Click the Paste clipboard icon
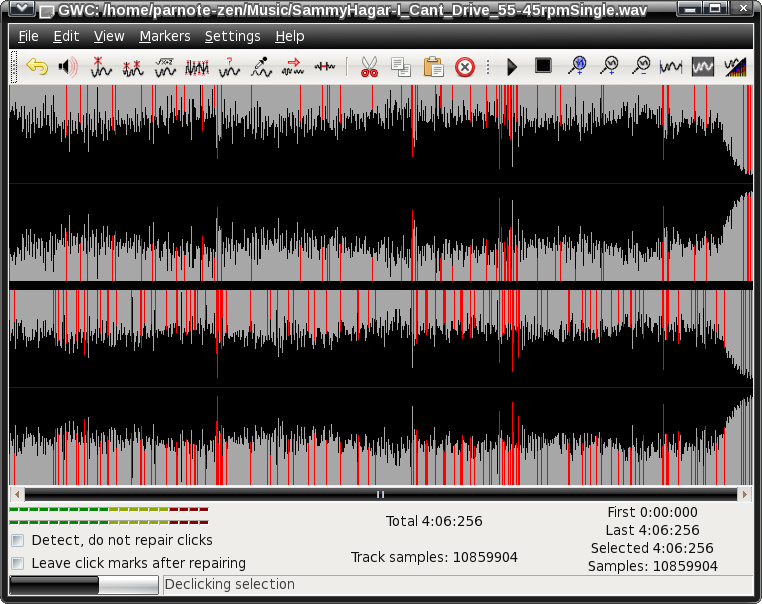The width and height of the screenshot is (762, 604). pos(433,67)
